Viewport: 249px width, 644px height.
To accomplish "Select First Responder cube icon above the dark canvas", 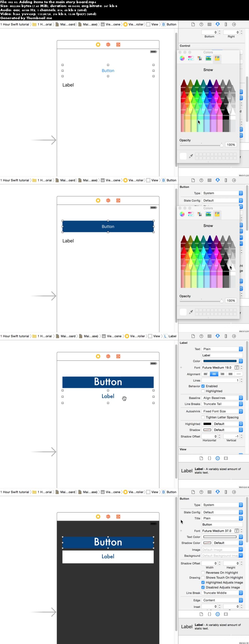I will pos(108,516).
